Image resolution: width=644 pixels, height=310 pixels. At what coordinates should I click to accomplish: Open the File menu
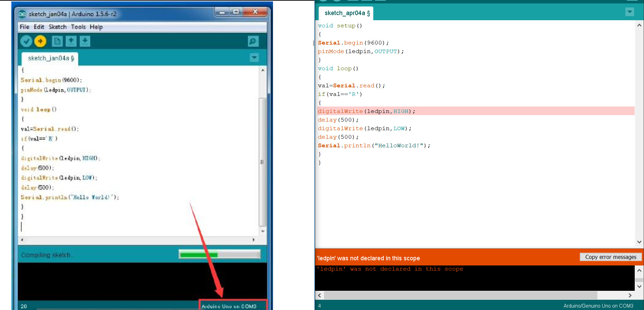pyautogui.click(x=24, y=27)
